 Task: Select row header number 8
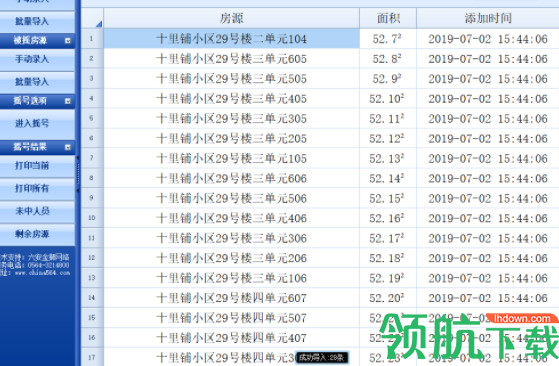(92, 178)
